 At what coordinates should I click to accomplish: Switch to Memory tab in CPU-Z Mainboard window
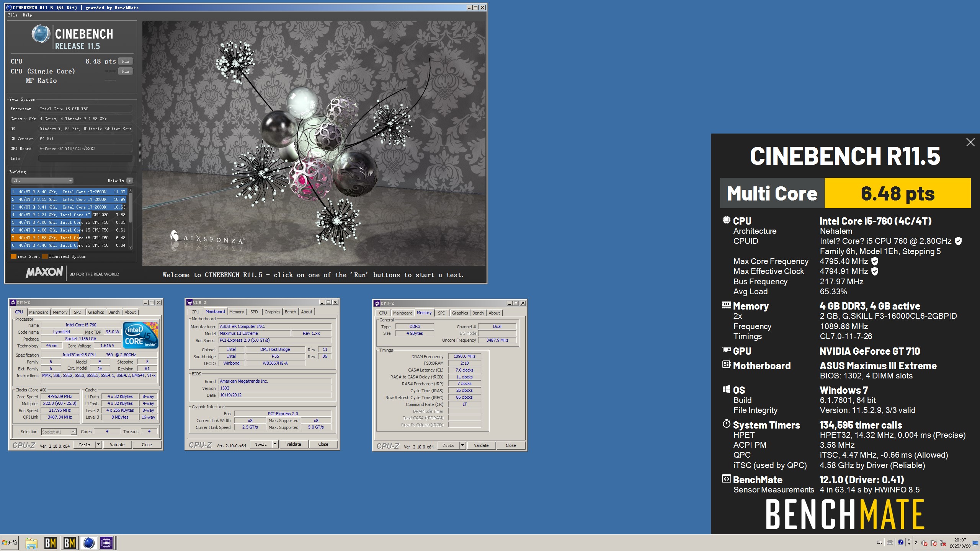pyautogui.click(x=237, y=312)
